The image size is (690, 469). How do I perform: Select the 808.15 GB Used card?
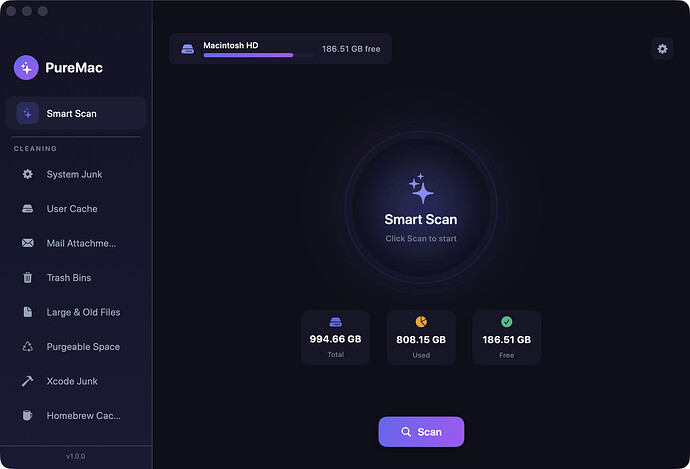pyautogui.click(x=421, y=337)
